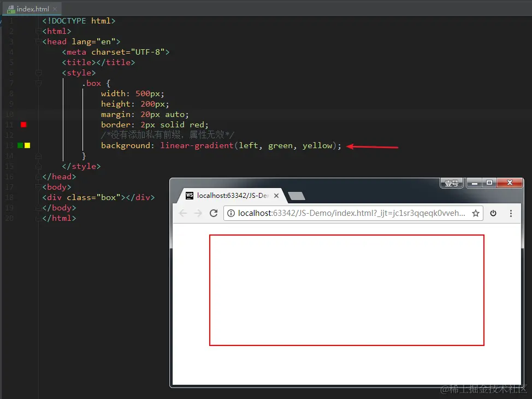
Task: Click the green color swatch in gutter
Action: pyautogui.click(x=20, y=145)
